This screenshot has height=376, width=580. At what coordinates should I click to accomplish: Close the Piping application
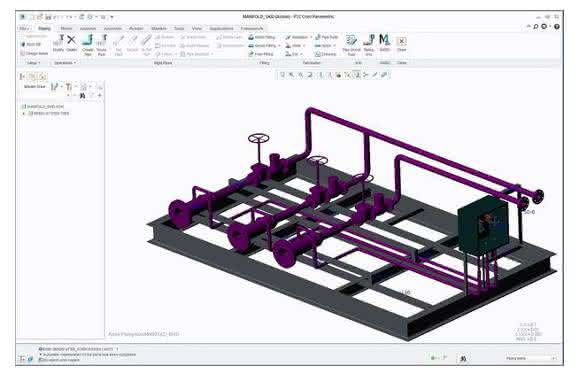click(401, 44)
